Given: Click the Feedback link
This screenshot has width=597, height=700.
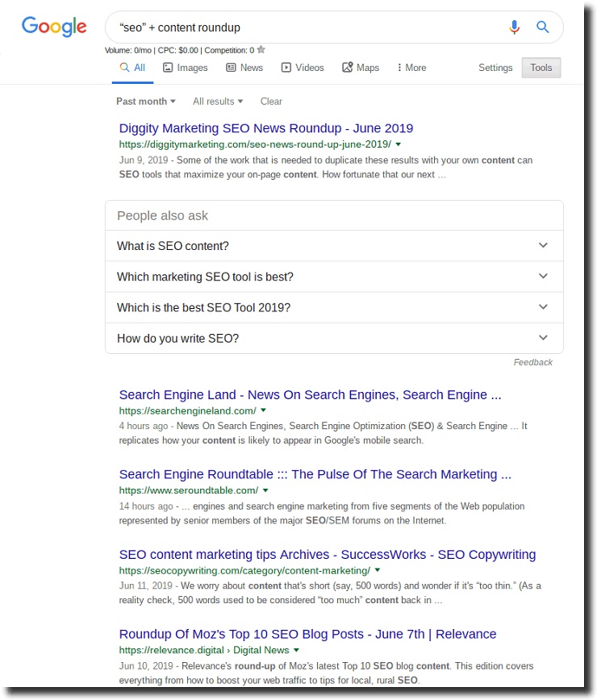Looking at the screenshot, I should 532,363.
